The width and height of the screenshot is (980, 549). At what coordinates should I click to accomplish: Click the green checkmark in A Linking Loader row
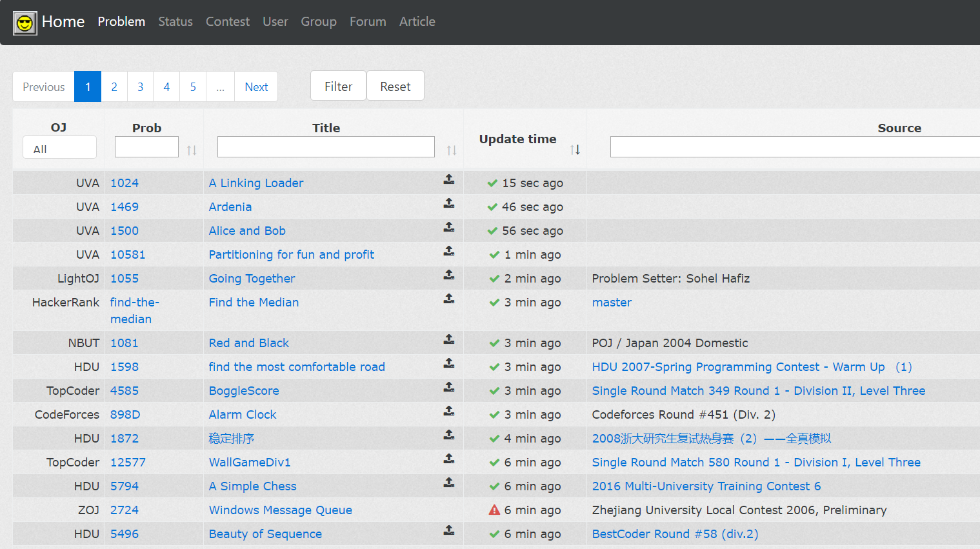click(x=492, y=183)
